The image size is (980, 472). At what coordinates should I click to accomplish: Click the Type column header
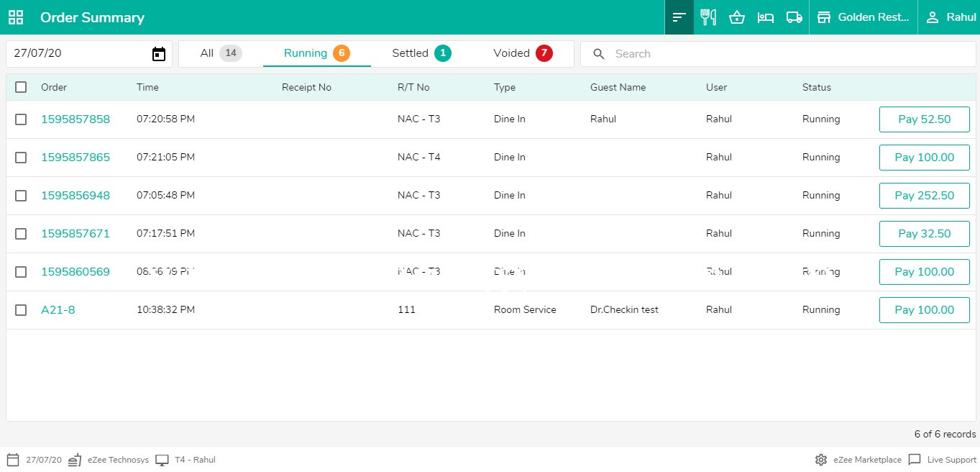coord(505,87)
